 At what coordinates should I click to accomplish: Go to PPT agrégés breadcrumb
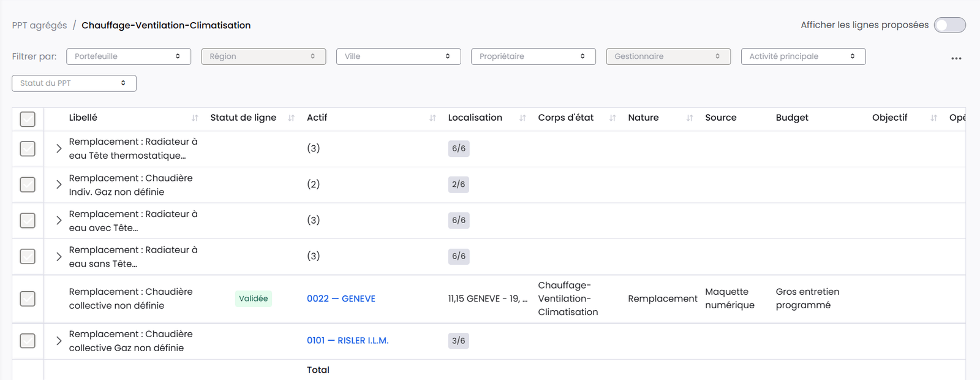[x=40, y=25]
